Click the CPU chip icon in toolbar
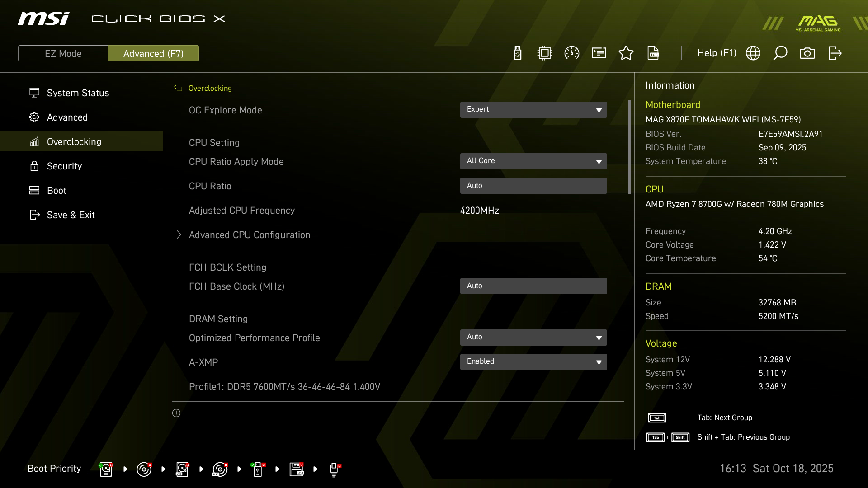The height and width of the screenshot is (488, 868). (x=545, y=53)
